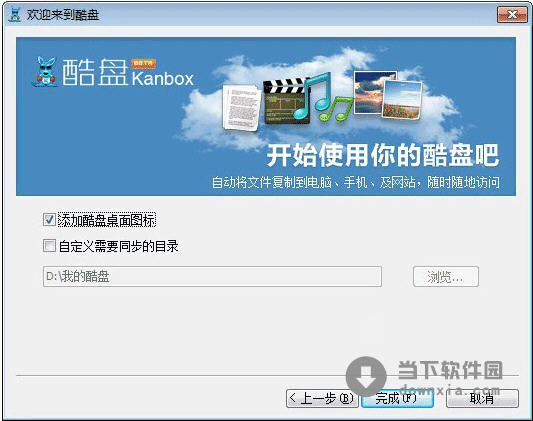Click the sunset sky photo thumbnail
Viewport: 533px width, 421px height.
click(370, 92)
